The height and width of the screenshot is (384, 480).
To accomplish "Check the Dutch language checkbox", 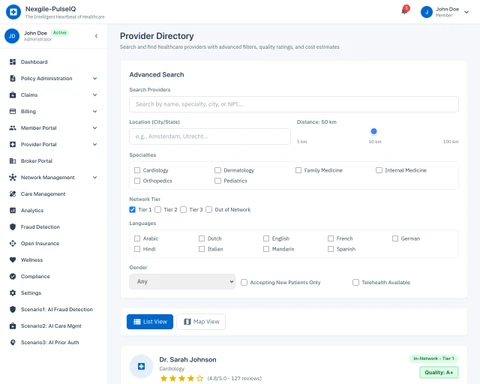I will (202, 239).
